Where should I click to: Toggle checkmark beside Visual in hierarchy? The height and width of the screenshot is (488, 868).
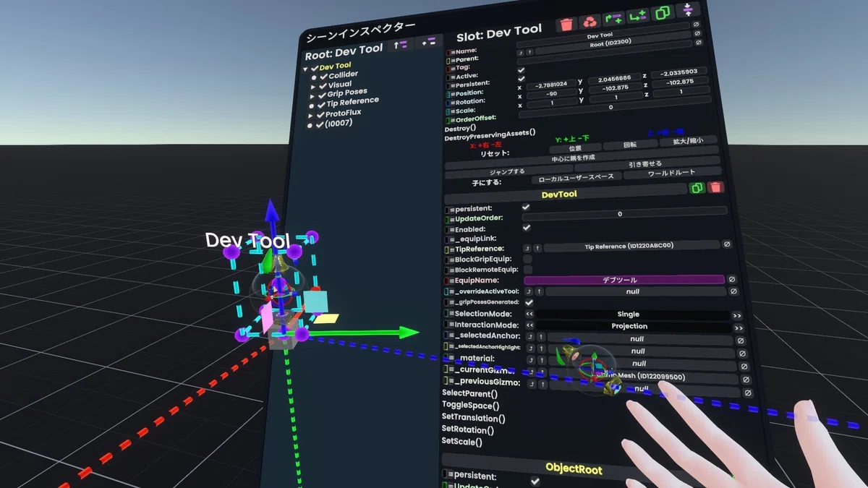(x=323, y=85)
